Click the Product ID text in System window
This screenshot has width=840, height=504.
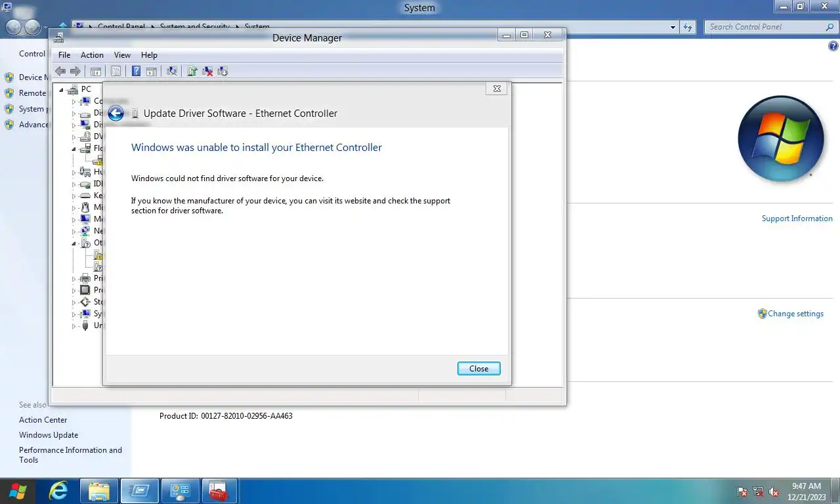point(226,416)
